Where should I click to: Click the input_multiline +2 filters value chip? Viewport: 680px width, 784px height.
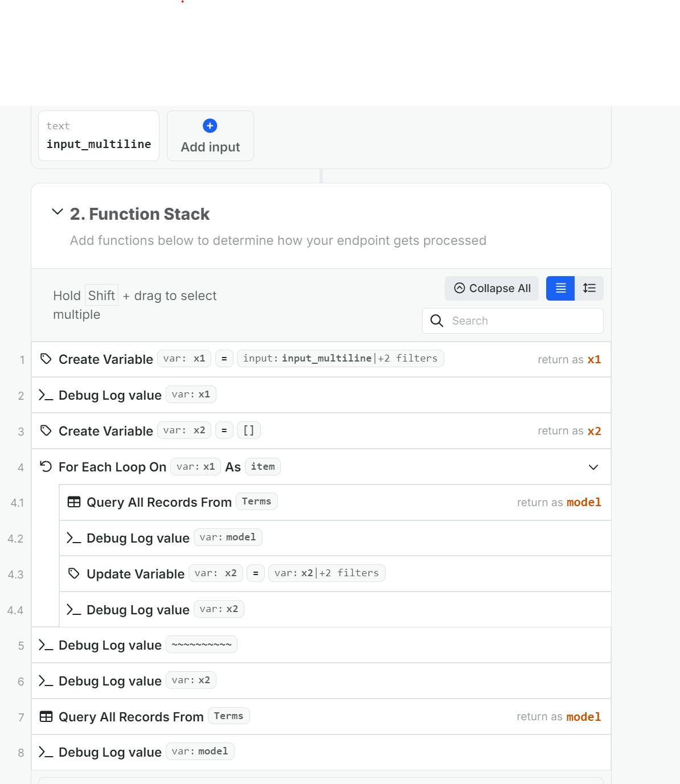tap(340, 359)
